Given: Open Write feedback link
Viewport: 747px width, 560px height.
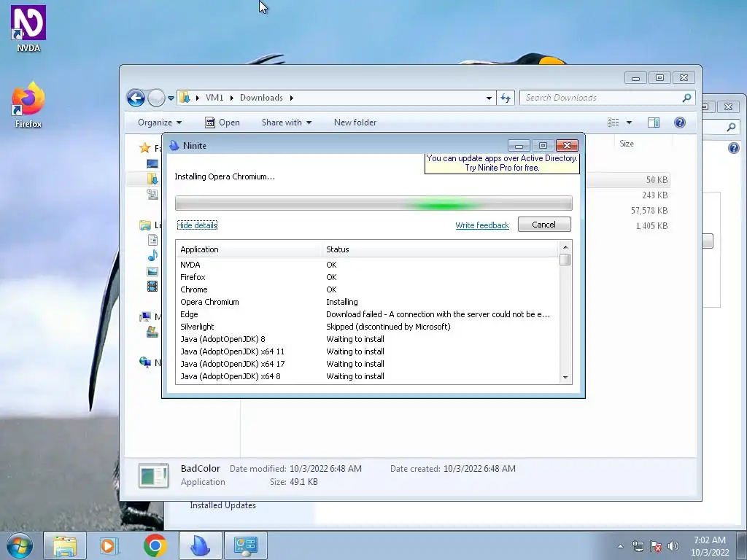Looking at the screenshot, I should (x=482, y=225).
